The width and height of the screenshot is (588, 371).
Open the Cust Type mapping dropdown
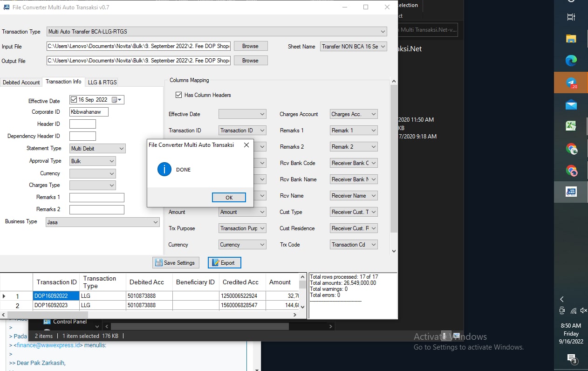[x=354, y=212]
